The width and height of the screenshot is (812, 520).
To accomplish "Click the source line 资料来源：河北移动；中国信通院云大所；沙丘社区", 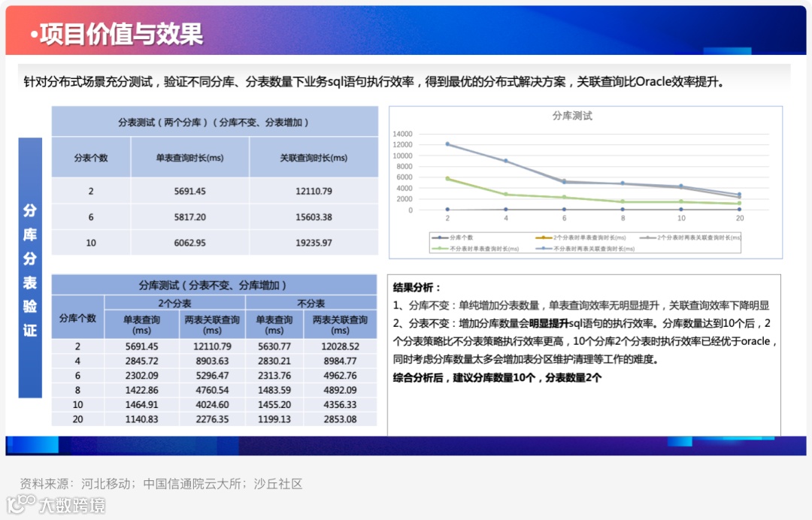I will [x=161, y=484].
